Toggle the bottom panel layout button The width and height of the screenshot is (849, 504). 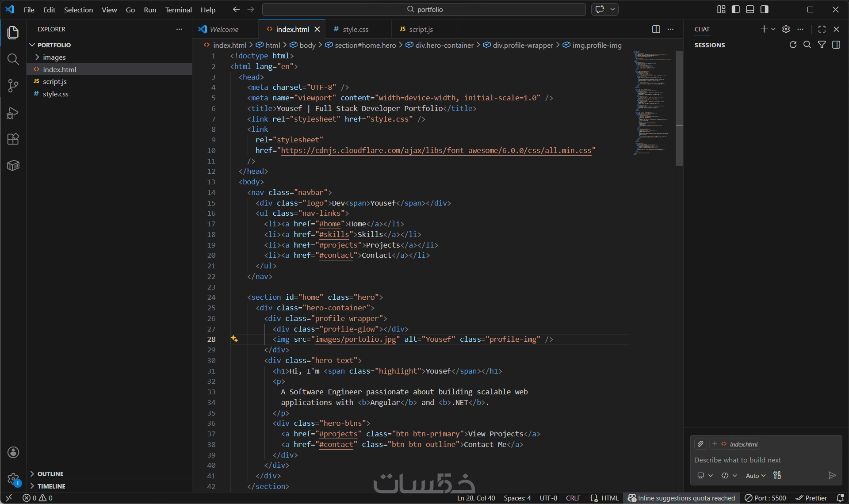pos(750,9)
